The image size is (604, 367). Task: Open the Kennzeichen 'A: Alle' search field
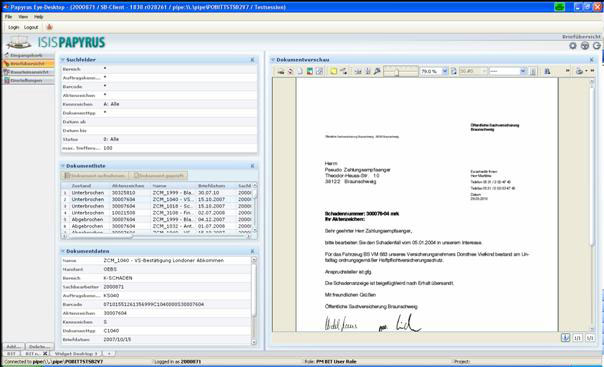pos(179,104)
